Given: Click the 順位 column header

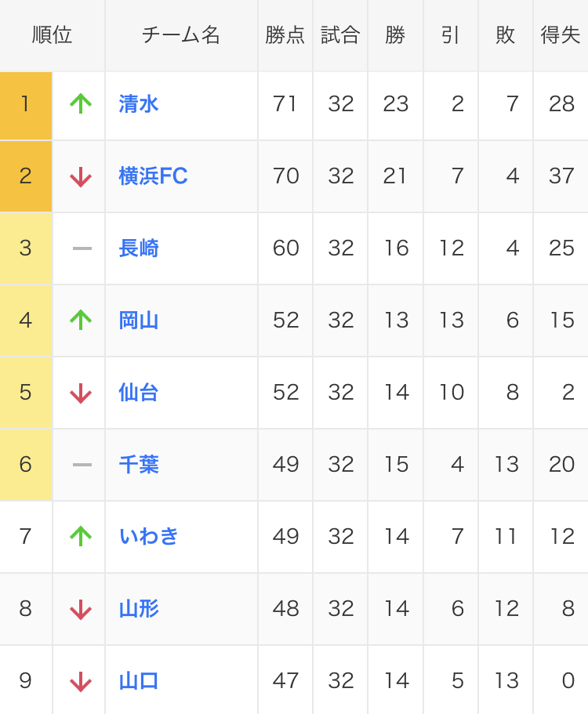Looking at the screenshot, I should click(x=53, y=35).
